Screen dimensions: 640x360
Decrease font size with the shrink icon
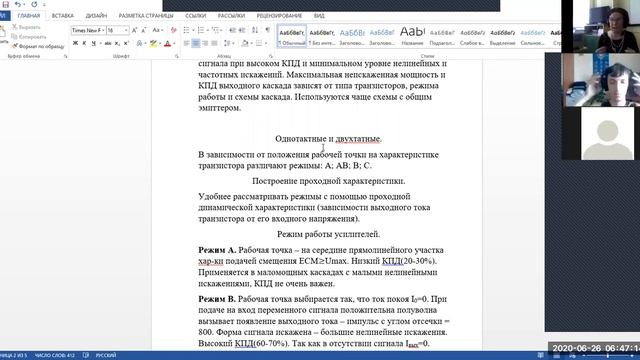click(144, 30)
